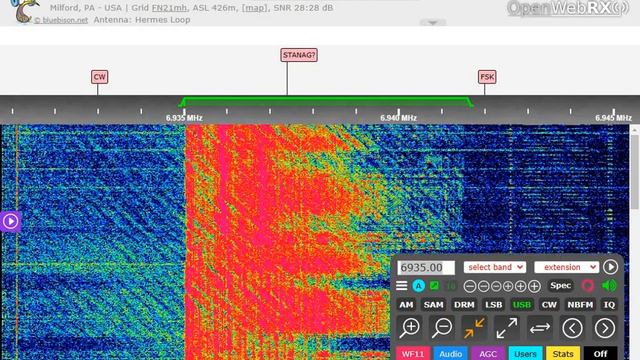This screenshot has width=640, height=360.
Task: Toggle the Spec spectrum display button
Action: [x=560, y=286]
